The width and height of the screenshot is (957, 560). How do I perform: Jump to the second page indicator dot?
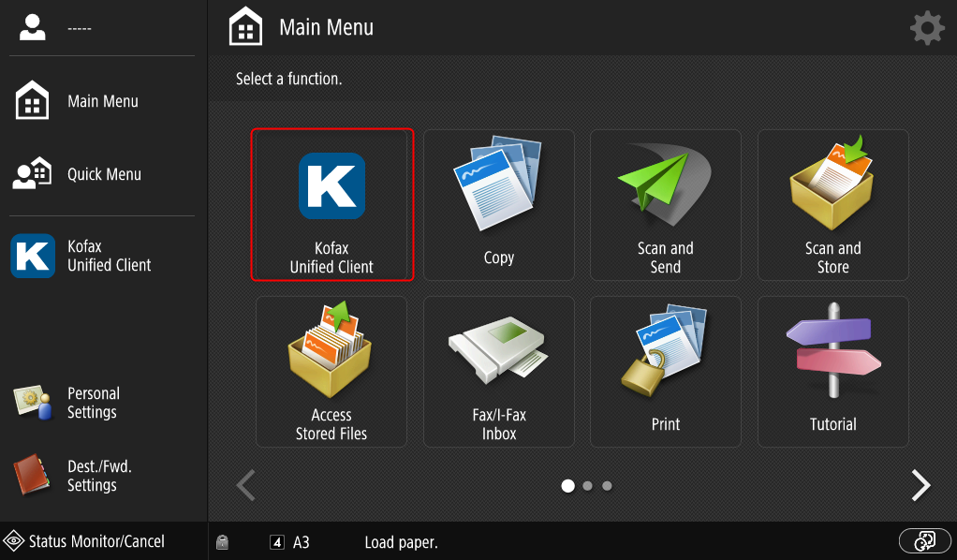click(587, 486)
